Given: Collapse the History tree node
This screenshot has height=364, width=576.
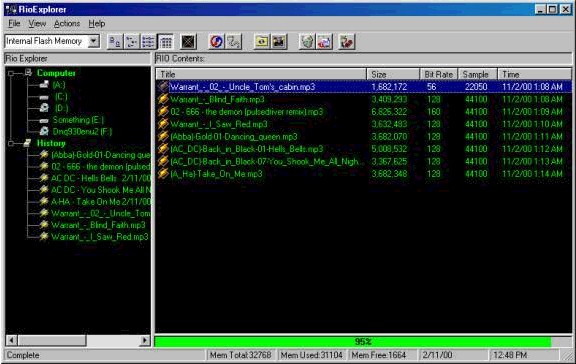Looking at the screenshot, I should click(11, 143).
